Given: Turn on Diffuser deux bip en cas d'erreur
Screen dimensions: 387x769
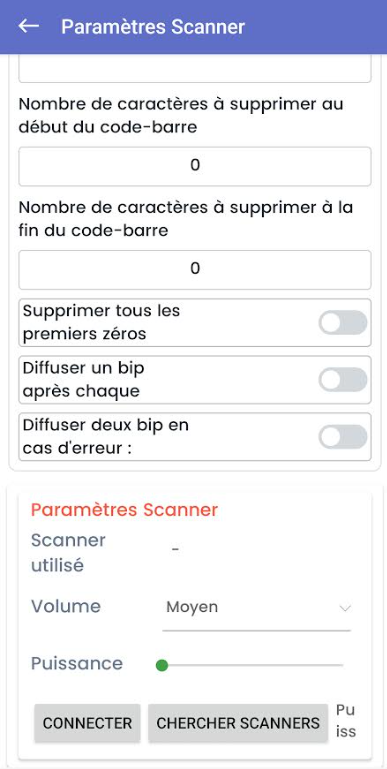Looking at the screenshot, I should coord(342,437).
